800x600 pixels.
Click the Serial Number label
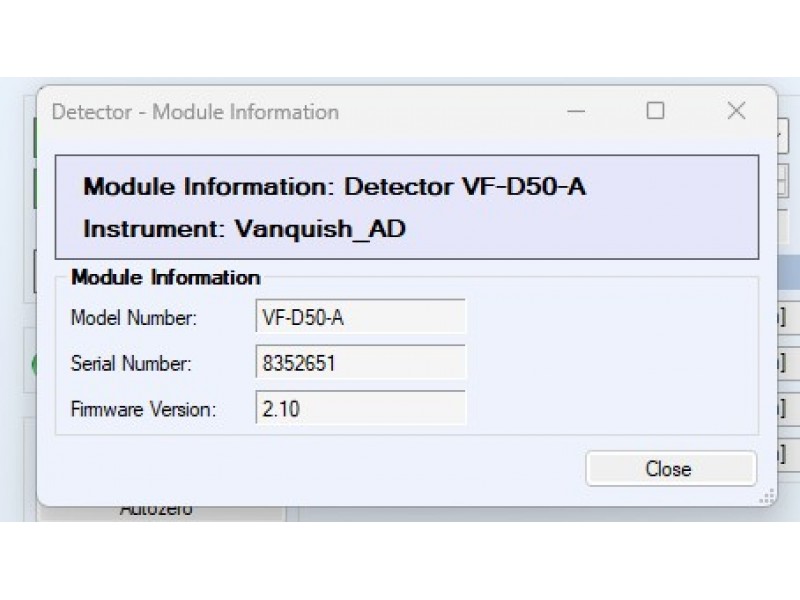[131, 363]
